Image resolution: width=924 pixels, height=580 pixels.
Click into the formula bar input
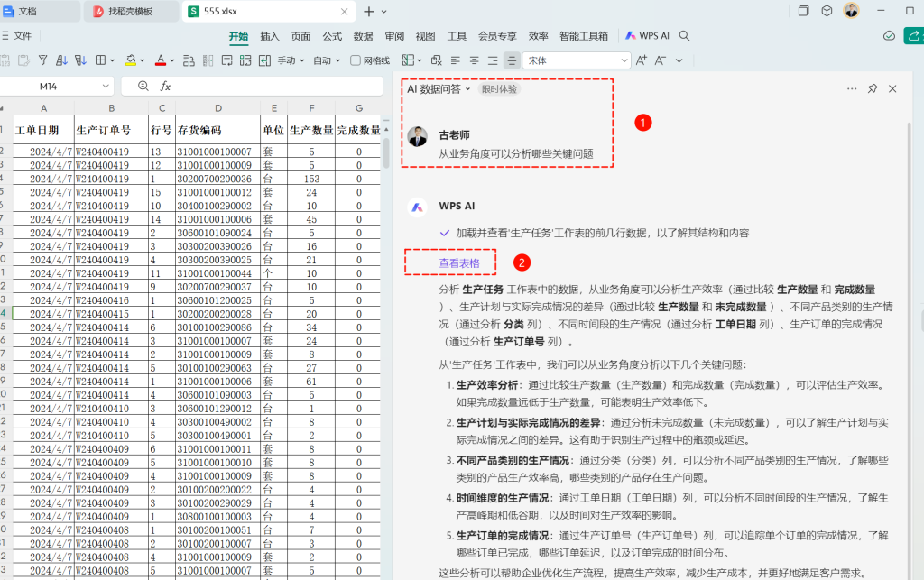point(281,86)
